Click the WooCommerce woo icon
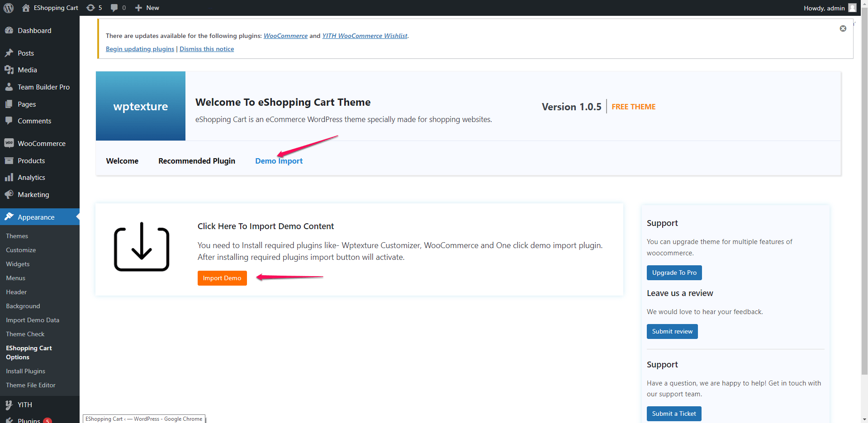 (x=9, y=143)
